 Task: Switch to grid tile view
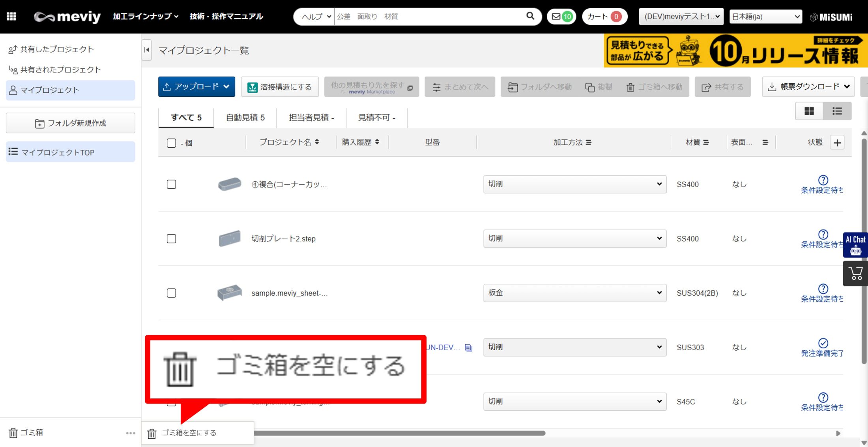click(x=809, y=111)
